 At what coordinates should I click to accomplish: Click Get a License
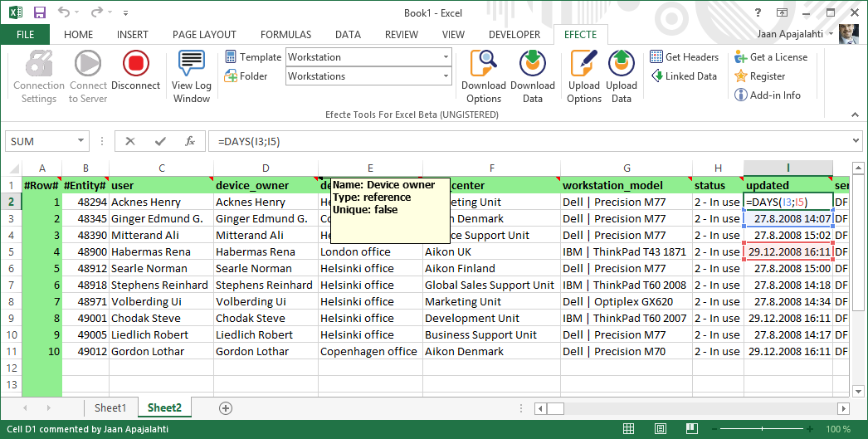(771, 57)
